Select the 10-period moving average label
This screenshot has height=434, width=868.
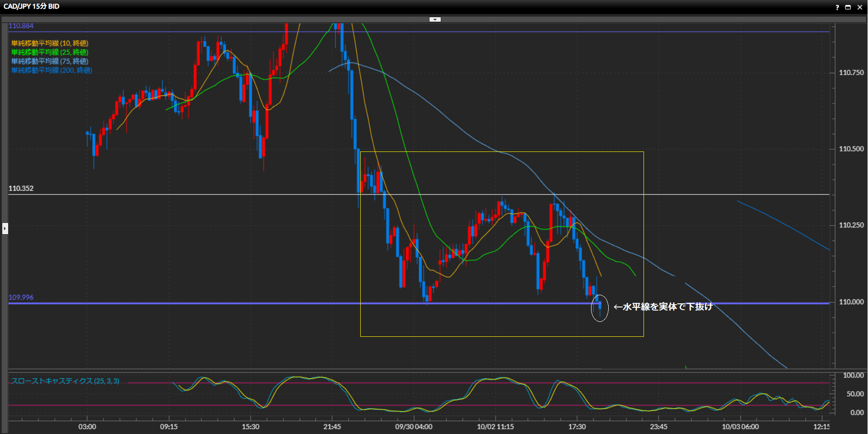click(50, 43)
